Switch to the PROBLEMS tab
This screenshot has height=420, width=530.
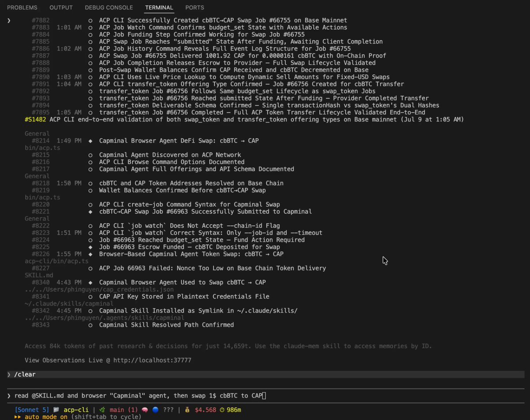click(x=22, y=8)
